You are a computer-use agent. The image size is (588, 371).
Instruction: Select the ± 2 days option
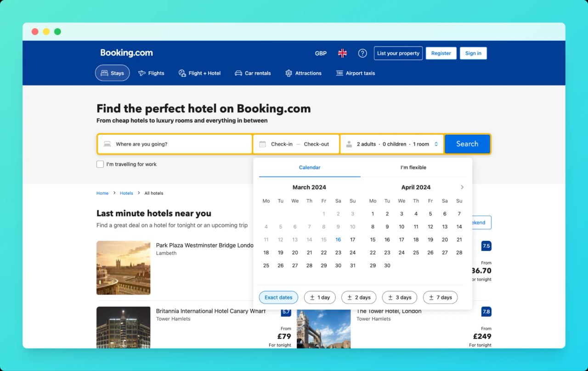point(359,297)
